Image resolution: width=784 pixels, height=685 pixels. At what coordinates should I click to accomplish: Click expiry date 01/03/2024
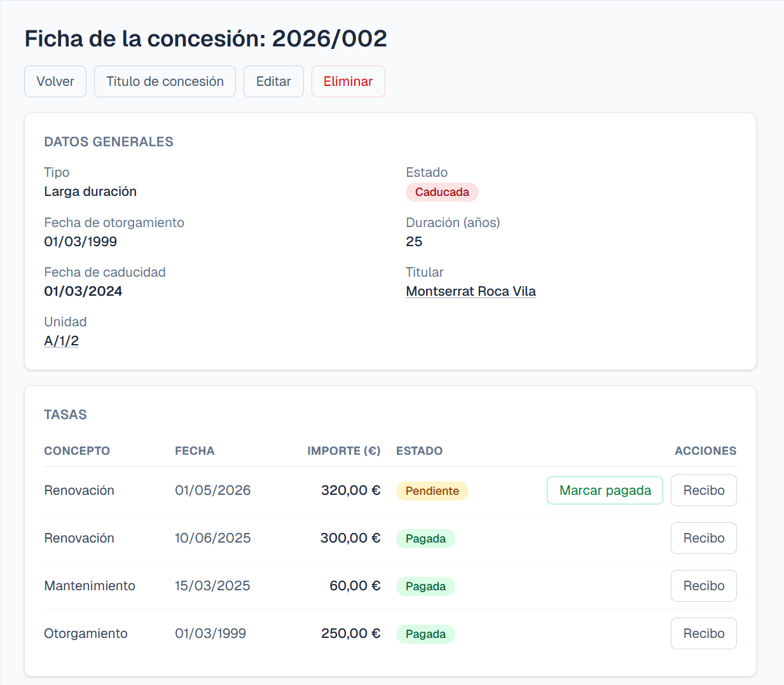pos(83,291)
